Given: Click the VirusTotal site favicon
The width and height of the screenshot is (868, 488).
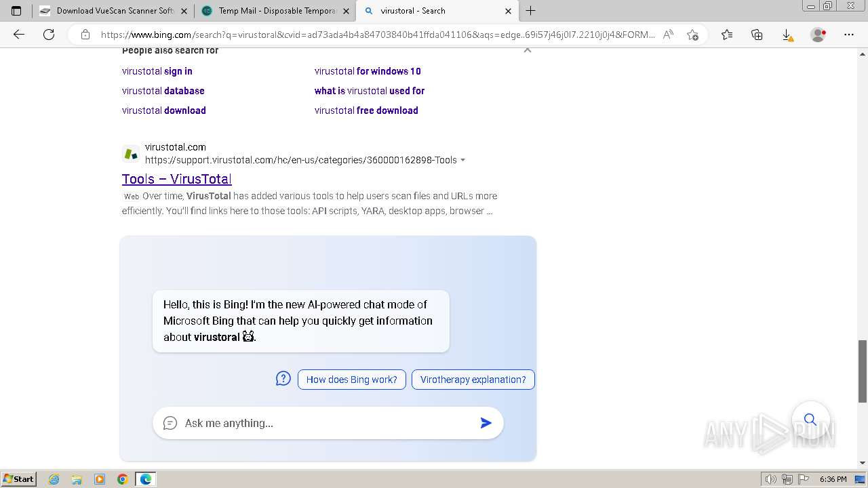Looking at the screenshot, I should [x=131, y=154].
